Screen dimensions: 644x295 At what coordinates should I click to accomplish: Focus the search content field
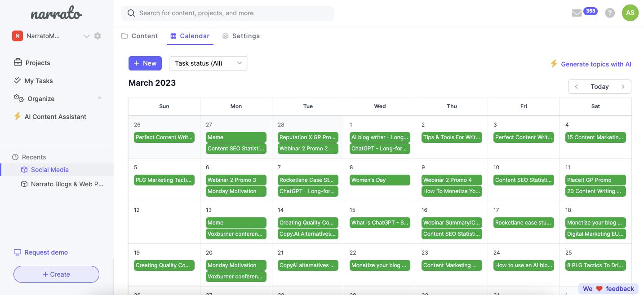[x=227, y=13]
